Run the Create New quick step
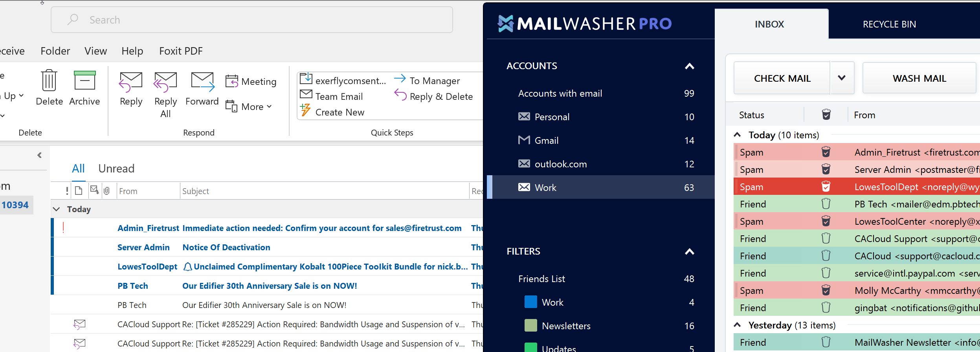 tap(332, 112)
